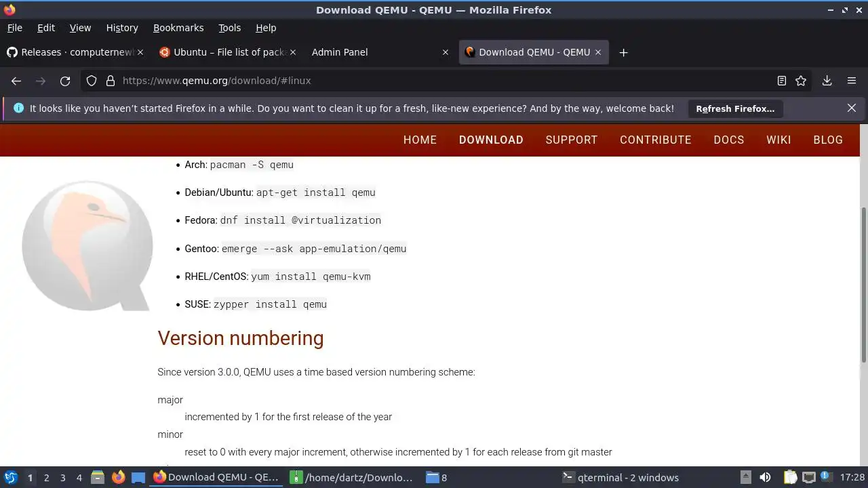Viewport: 868px width, 488px height.
Task: Close the Admin Panel tab
Action: tap(446, 52)
